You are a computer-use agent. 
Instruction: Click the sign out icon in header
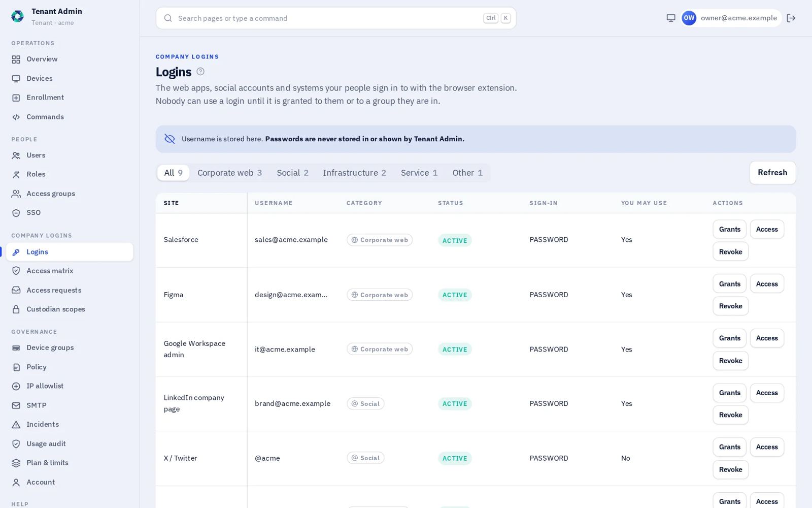[791, 18]
